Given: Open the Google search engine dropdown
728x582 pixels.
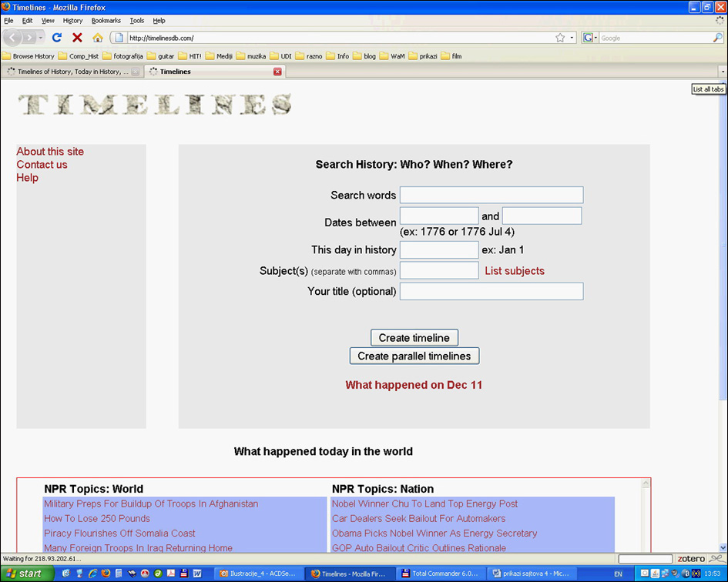Looking at the screenshot, I should click(x=591, y=38).
